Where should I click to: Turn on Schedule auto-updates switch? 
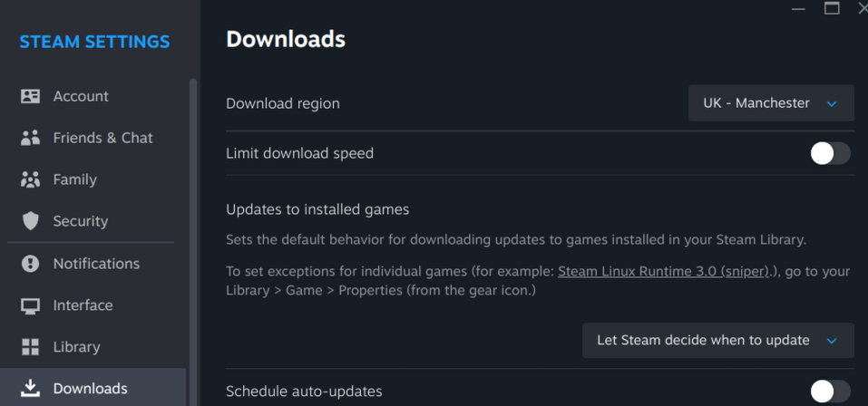[830, 391]
